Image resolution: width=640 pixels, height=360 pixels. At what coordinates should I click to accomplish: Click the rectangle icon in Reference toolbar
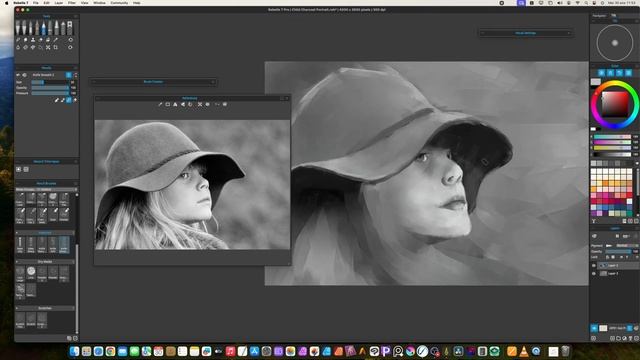pyautogui.click(x=167, y=104)
